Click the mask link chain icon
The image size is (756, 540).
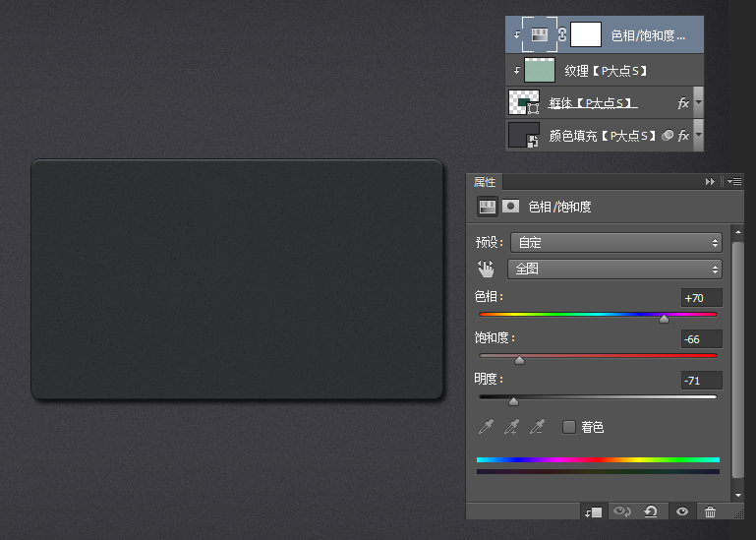coord(562,34)
